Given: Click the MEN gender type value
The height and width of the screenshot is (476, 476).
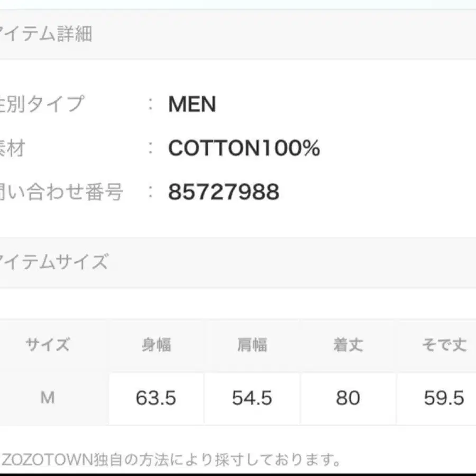Looking at the screenshot, I should coord(192,104).
